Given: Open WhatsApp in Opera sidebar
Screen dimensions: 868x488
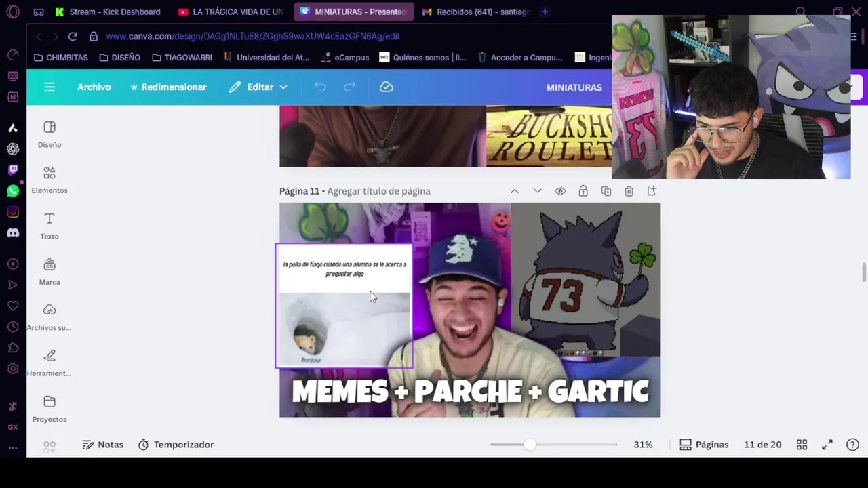Looking at the screenshot, I should tap(13, 191).
